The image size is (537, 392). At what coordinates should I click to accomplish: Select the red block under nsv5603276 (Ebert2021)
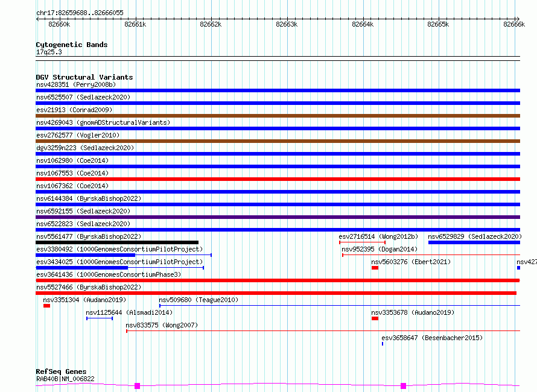[x=375, y=268]
